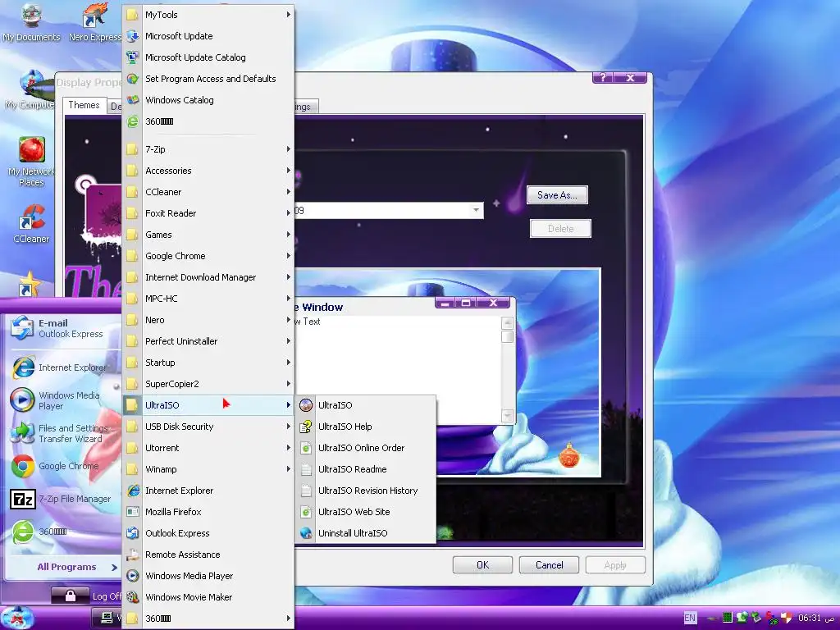Open Remote Assistance
Image resolution: width=840 pixels, height=630 pixels.
point(208,555)
